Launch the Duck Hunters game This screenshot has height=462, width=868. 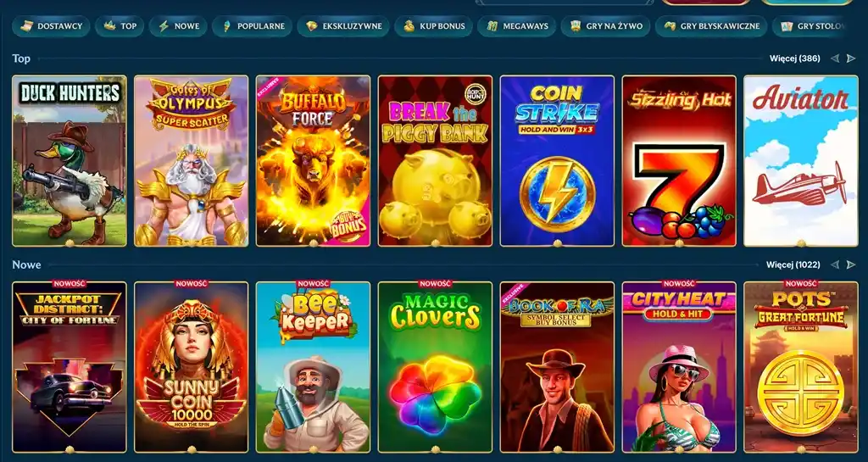[x=70, y=161]
